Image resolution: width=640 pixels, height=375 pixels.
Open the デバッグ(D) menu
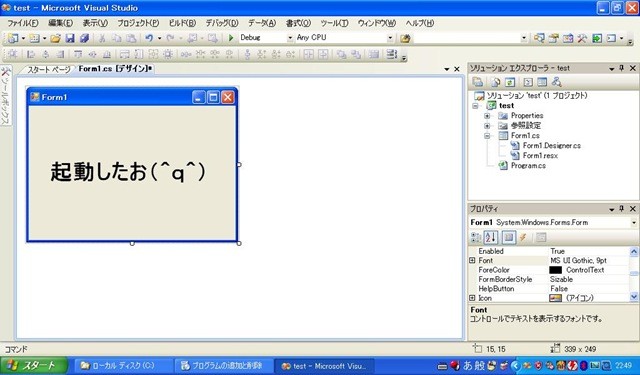pos(222,23)
